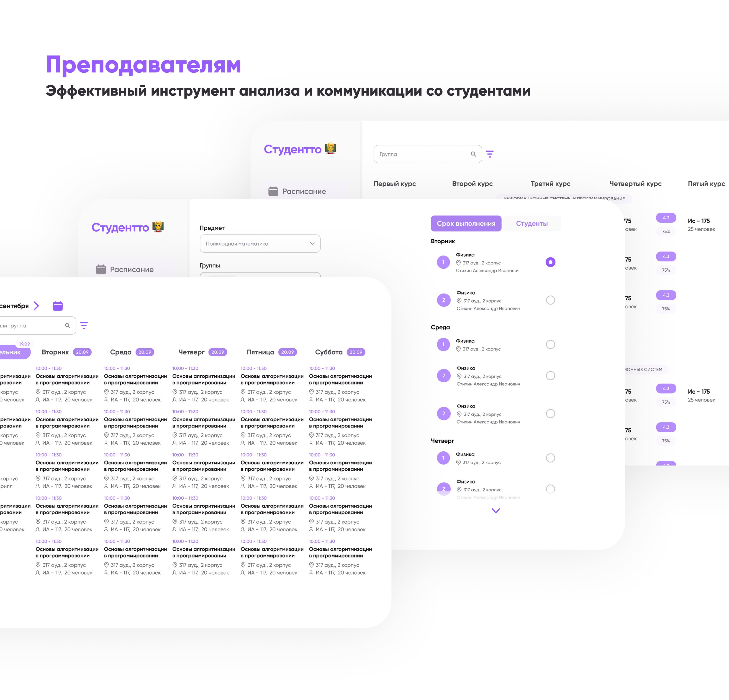Click the Расписание calendar icon in the middle sidebar
The width and height of the screenshot is (729, 700).
point(101,270)
